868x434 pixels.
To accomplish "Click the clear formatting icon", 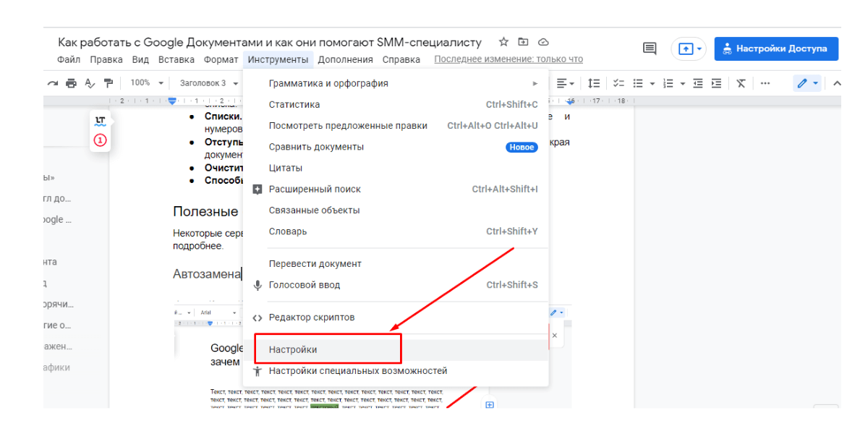I will tap(741, 83).
